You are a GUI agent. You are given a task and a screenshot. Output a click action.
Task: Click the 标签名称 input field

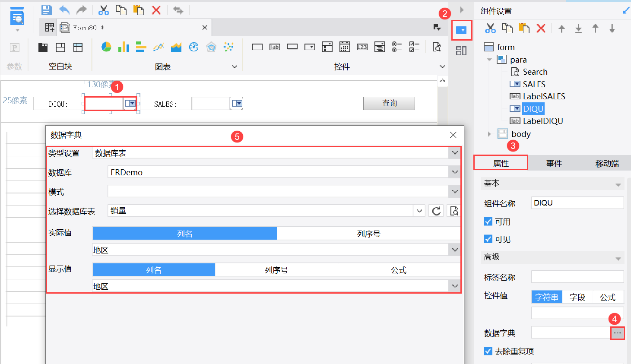coord(577,277)
